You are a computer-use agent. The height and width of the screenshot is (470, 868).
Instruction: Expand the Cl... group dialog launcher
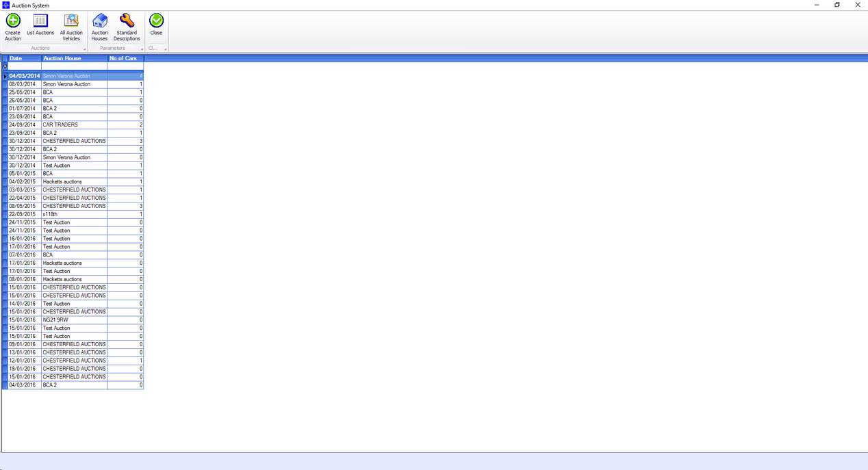165,49
